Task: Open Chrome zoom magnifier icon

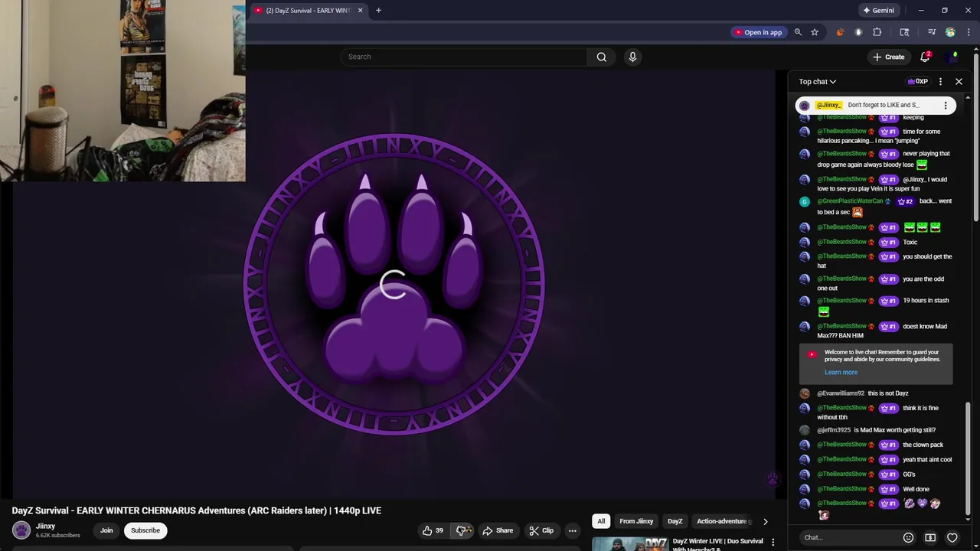Action: tap(798, 32)
